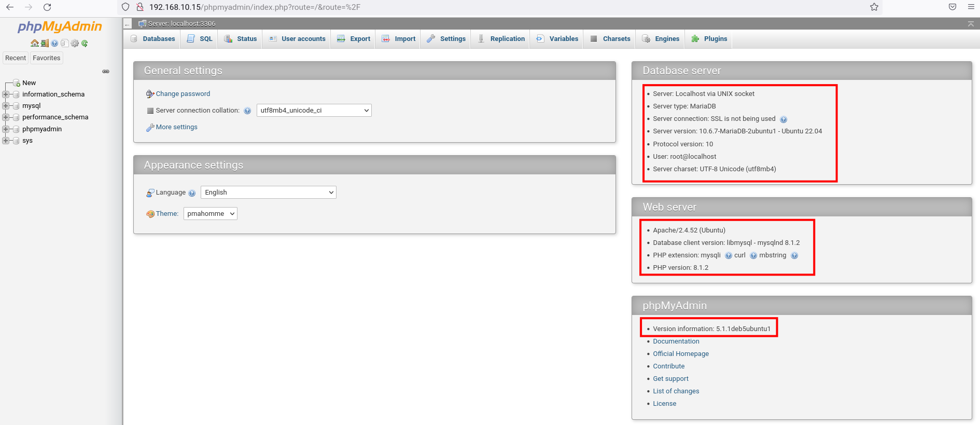Collapse the navigation panel arrow button
The height and width of the screenshot is (425, 980).
(x=127, y=24)
